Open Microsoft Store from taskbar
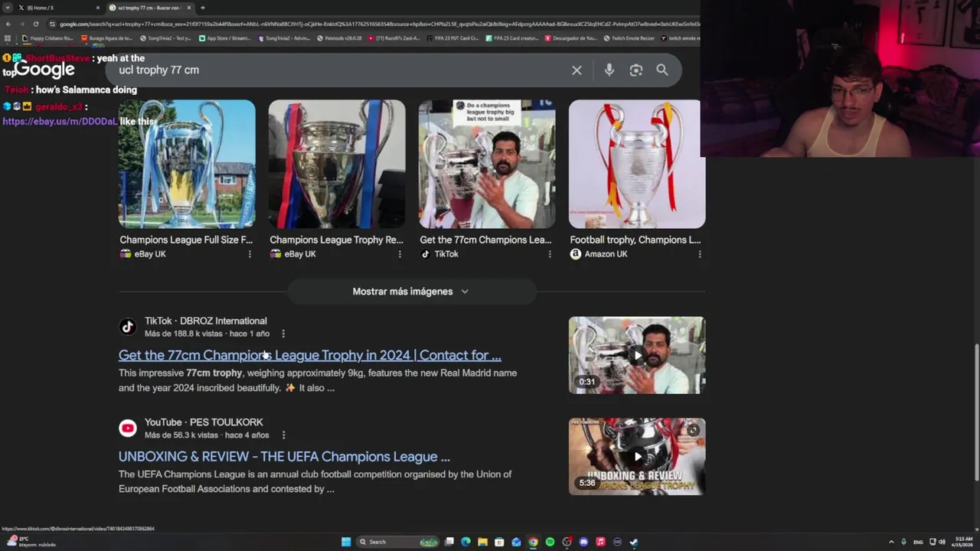The image size is (980, 551). [499, 542]
